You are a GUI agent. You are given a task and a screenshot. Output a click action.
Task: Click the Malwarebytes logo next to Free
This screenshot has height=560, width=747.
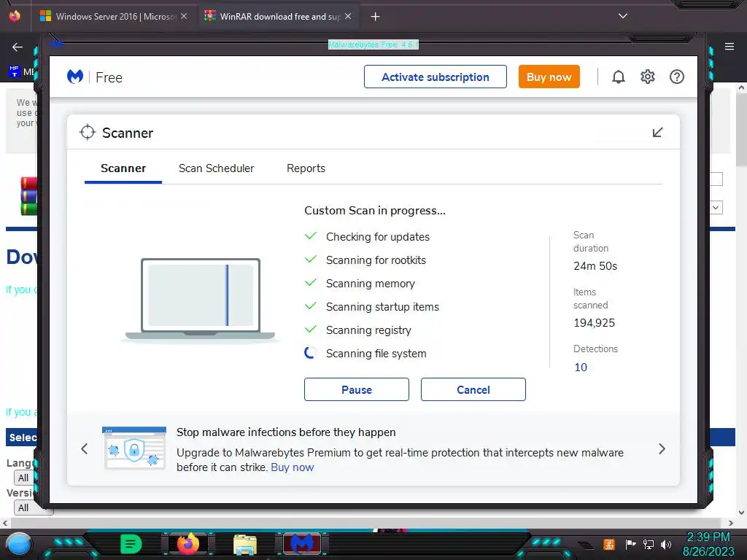pyautogui.click(x=75, y=77)
